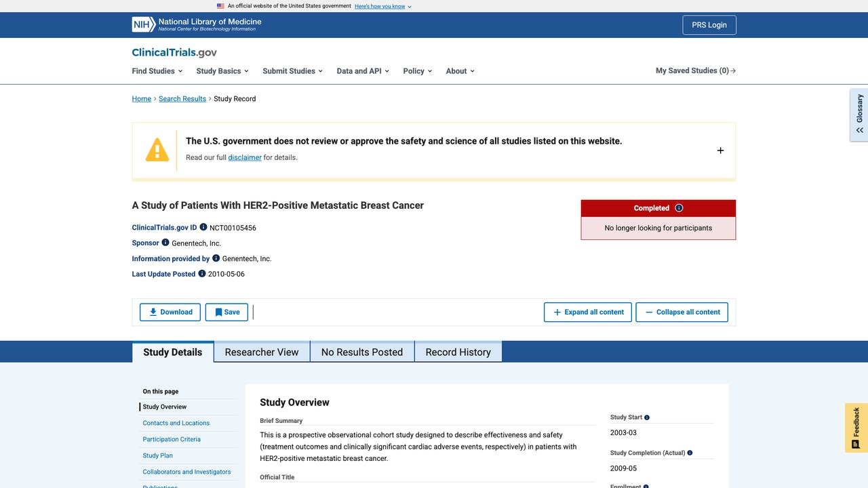Jump to Contacts and Locations section
Viewport: 868px width, 488px height.
tap(176, 423)
